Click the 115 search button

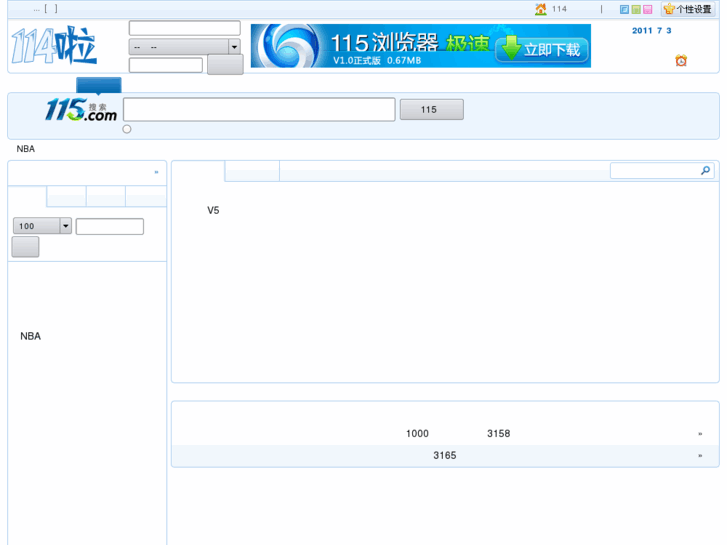coord(432,109)
